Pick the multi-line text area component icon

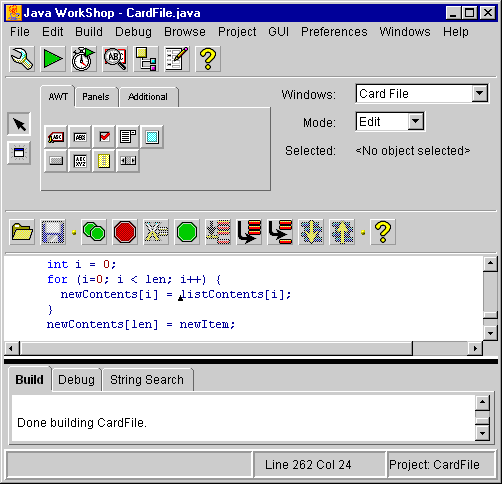pos(128,137)
